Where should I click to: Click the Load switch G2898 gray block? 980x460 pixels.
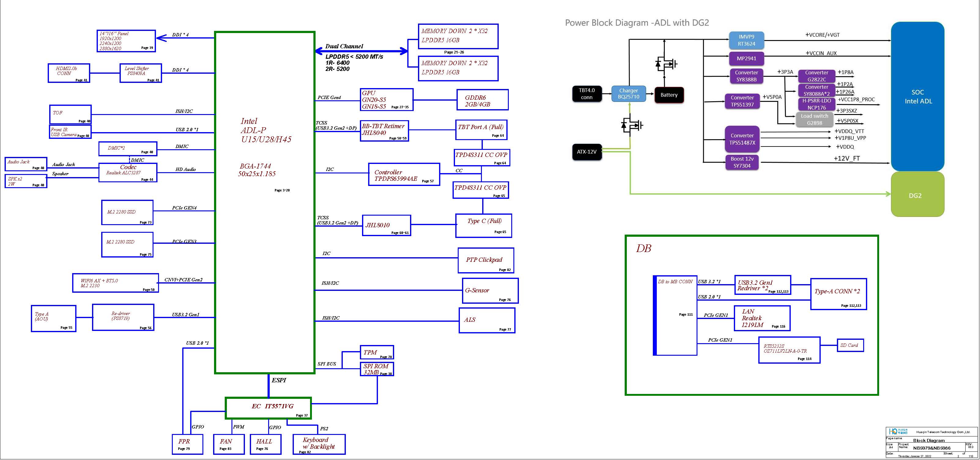click(814, 120)
